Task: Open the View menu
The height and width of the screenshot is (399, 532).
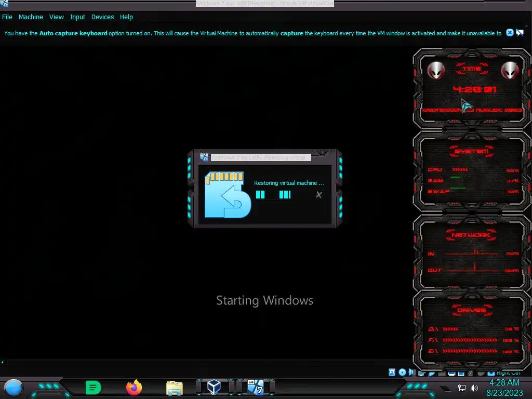Action: (56, 17)
